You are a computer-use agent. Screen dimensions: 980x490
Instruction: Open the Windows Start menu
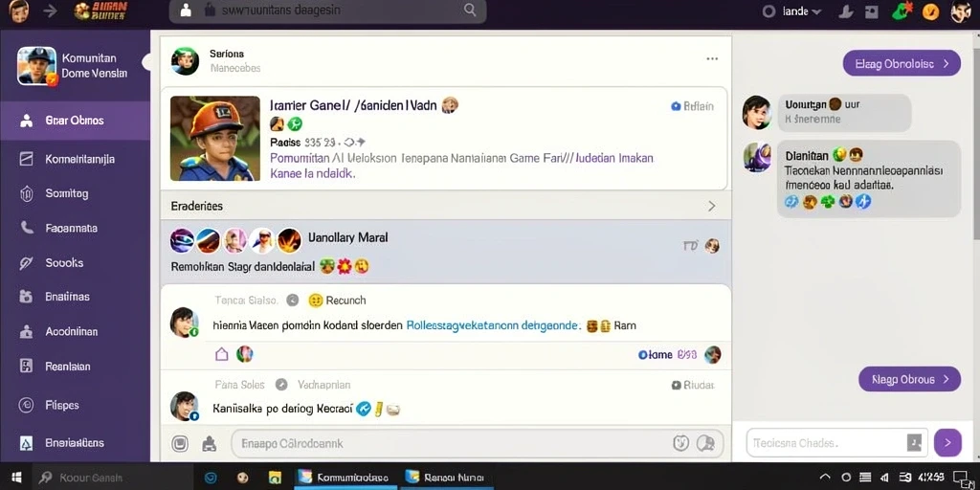click(x=17, y=478)
